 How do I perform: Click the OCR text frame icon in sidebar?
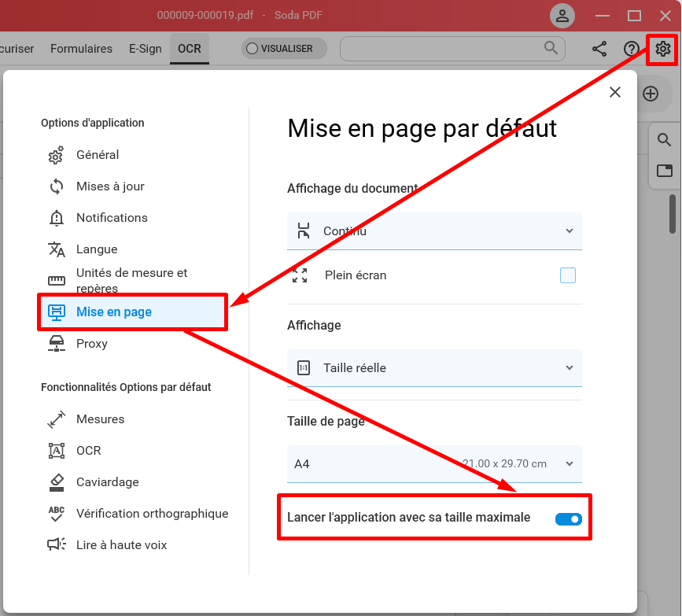(x=56, y=451)
